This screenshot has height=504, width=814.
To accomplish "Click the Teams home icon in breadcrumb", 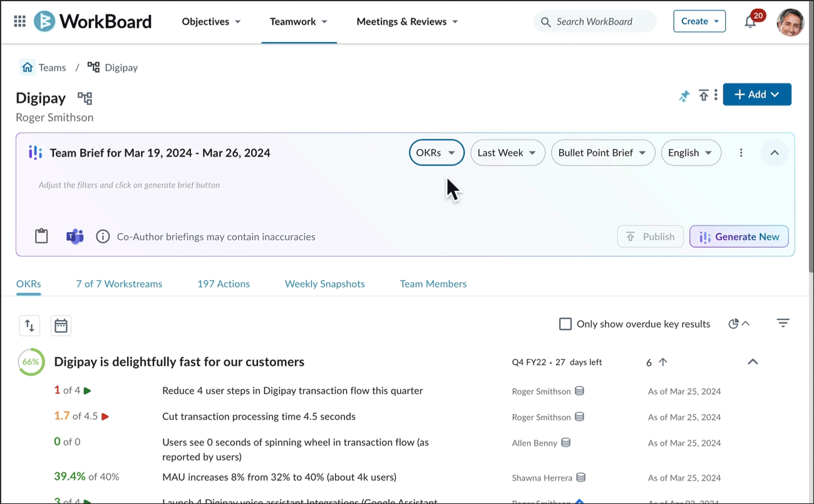I will [27, 67].
